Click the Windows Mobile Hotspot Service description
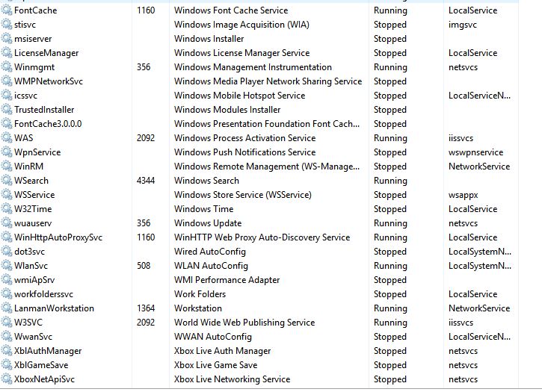The height and width of the screenshot is (392, 542). pyautogui.click(x=239, y=96)
